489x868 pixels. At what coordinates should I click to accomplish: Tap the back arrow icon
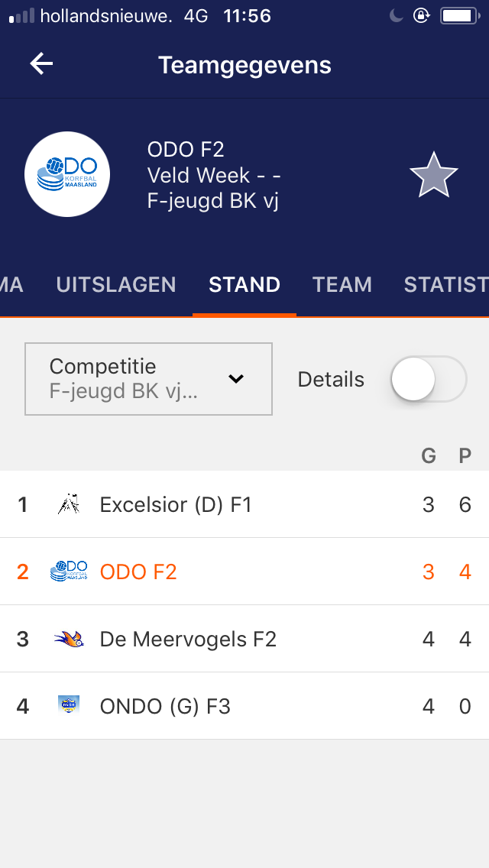click(41, 64)
